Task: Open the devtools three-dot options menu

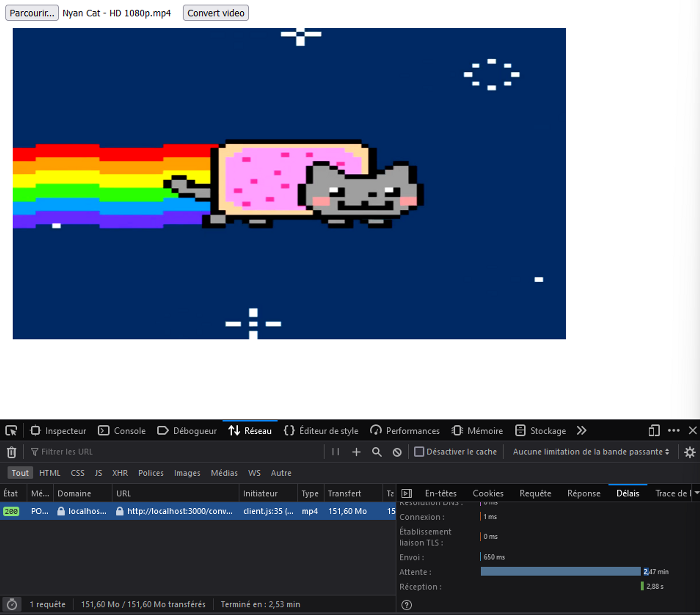Action: [674, 431]
